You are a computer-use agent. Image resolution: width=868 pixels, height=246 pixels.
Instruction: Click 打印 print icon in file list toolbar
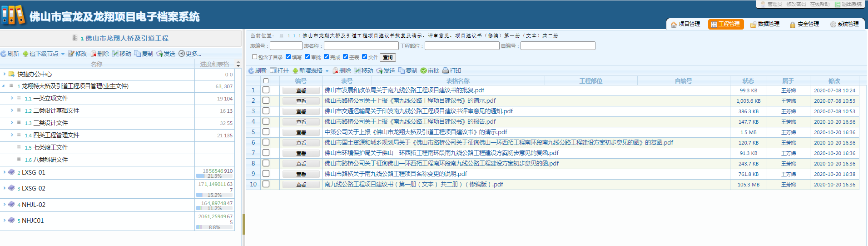tap(446, 70)
